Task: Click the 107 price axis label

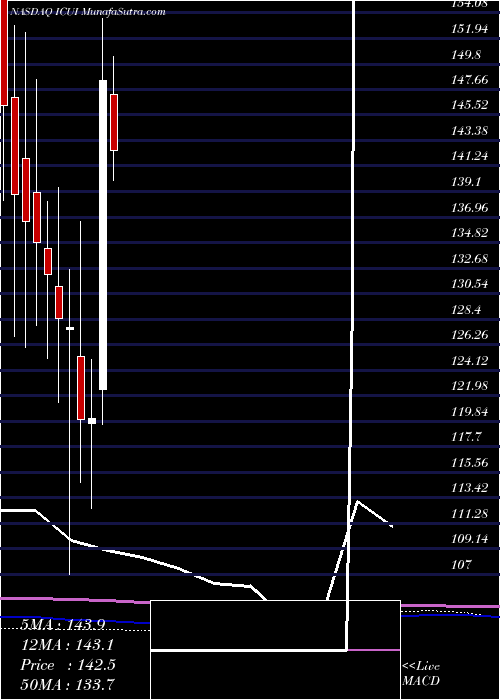Action: pos(461,564)
